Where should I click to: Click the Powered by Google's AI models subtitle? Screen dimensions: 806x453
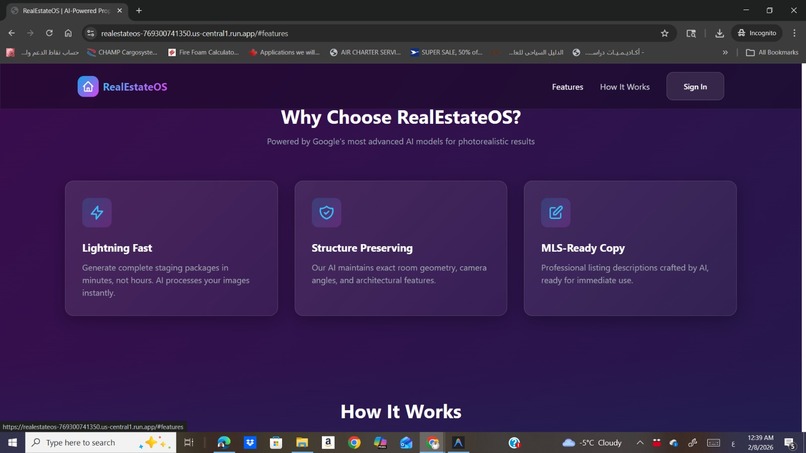click(x=401, y=141)
